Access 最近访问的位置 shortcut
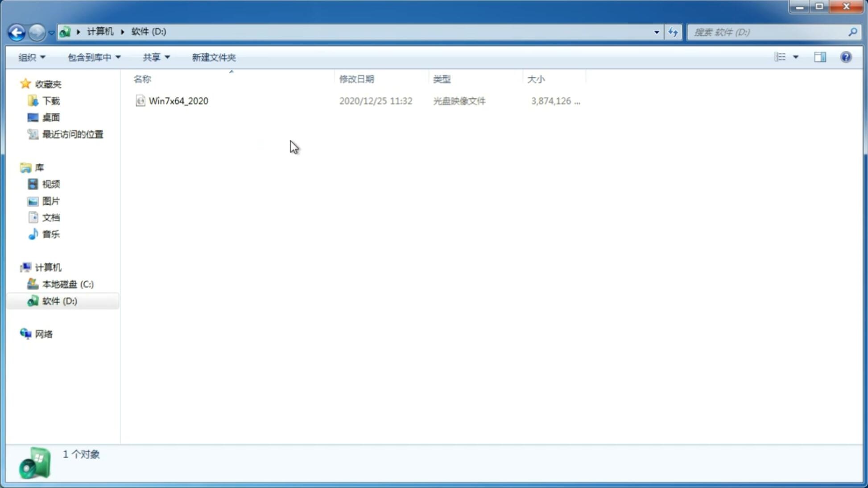 71,134
